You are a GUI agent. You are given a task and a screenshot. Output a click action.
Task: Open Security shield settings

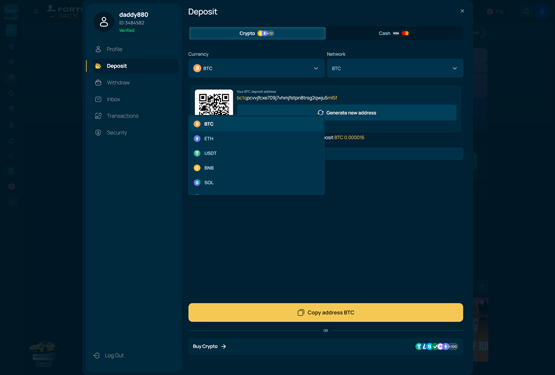coord(98,132)
